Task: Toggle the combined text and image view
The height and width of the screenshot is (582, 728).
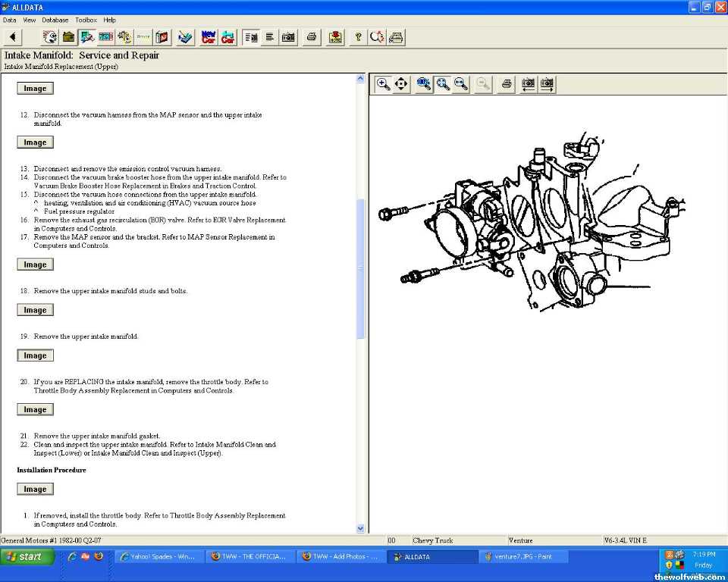Action: click(x=251, y=37)
